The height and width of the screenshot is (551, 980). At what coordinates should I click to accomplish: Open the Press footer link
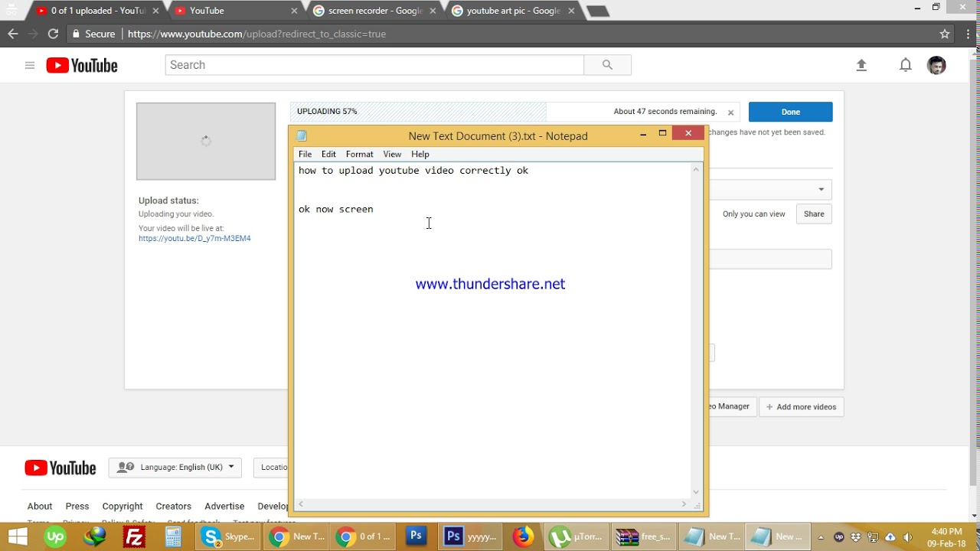coord(77,506)
